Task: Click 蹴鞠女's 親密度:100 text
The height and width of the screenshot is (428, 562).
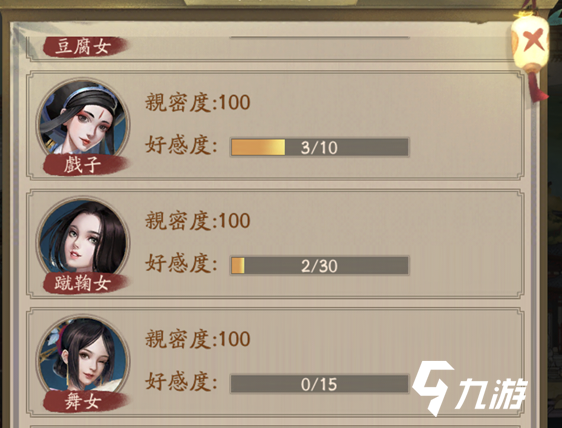Action: [x=197, y=220]
